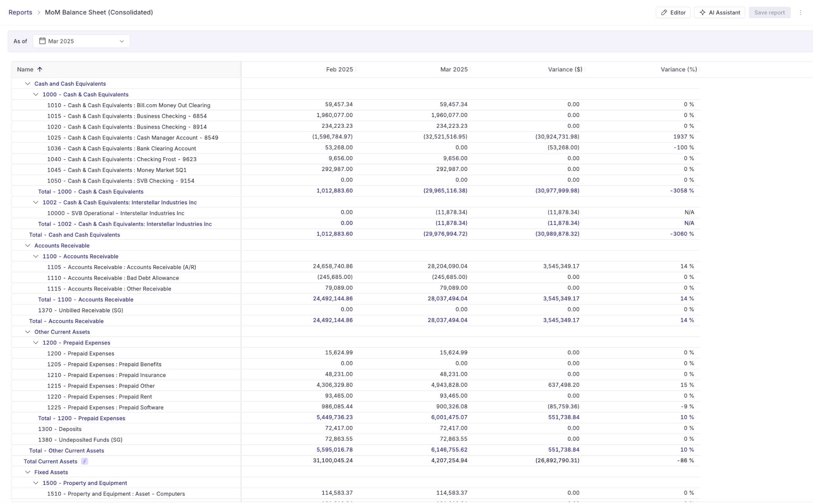Open the Mar 2025 date dropdown
813x504 pixels.
(81, 41)
